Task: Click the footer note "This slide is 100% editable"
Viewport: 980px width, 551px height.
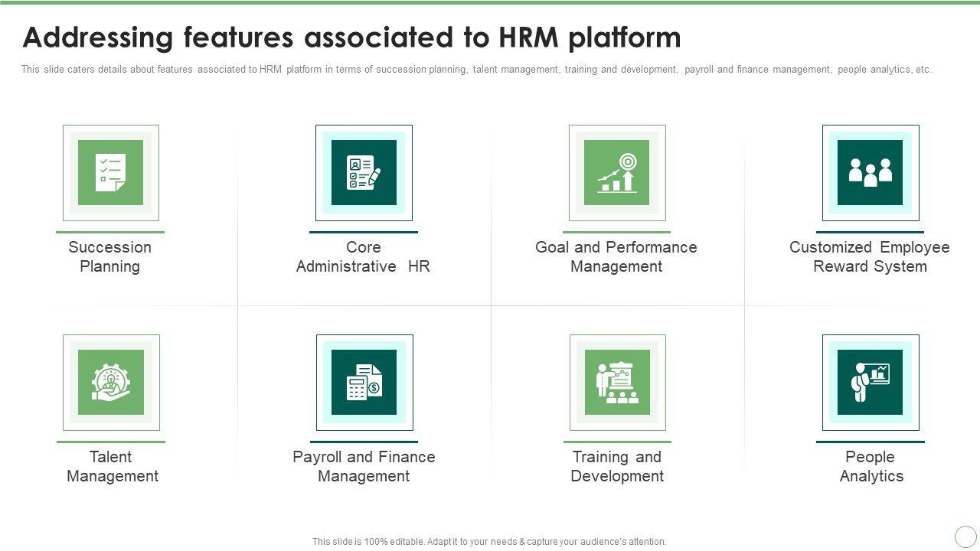Action: point(489,542)
